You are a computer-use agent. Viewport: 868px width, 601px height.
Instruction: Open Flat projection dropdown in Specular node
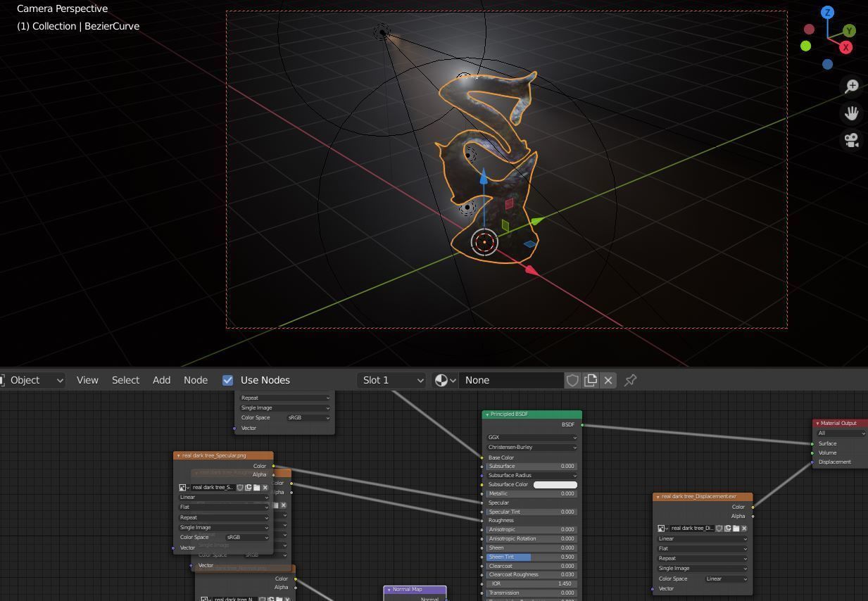(224, 507)
